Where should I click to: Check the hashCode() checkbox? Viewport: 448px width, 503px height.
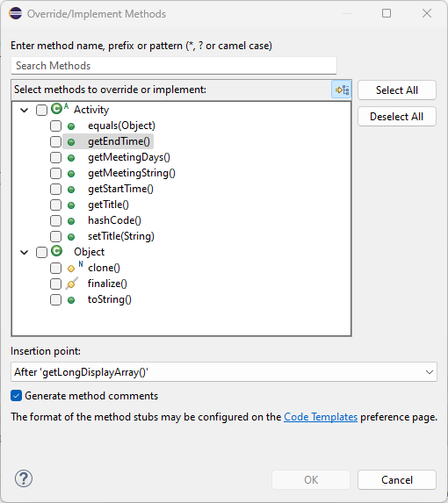pos(55,220)
